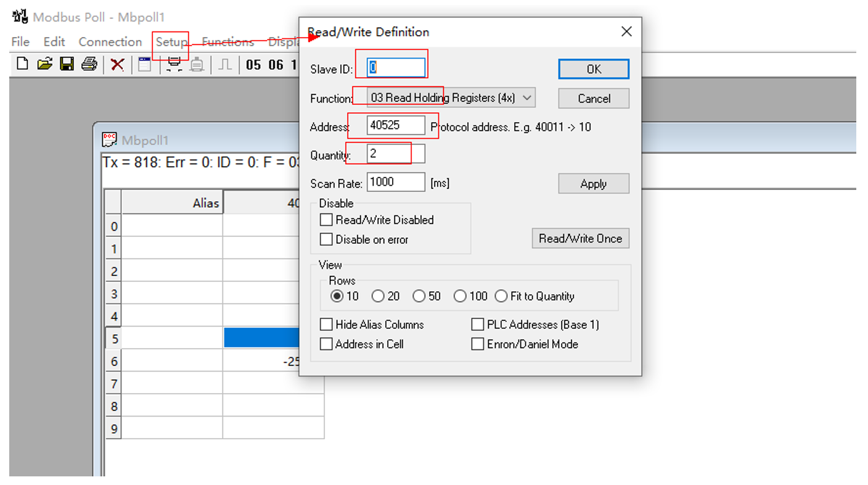Check the Hide Alias Columns checkbox

[x=326, y=325]
